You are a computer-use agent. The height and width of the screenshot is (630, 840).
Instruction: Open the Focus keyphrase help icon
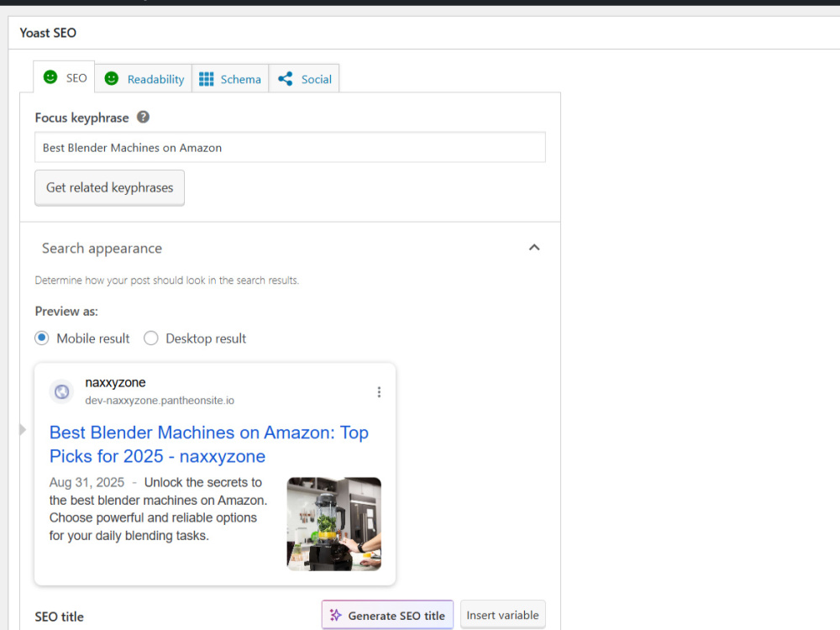tap(143, 117)
